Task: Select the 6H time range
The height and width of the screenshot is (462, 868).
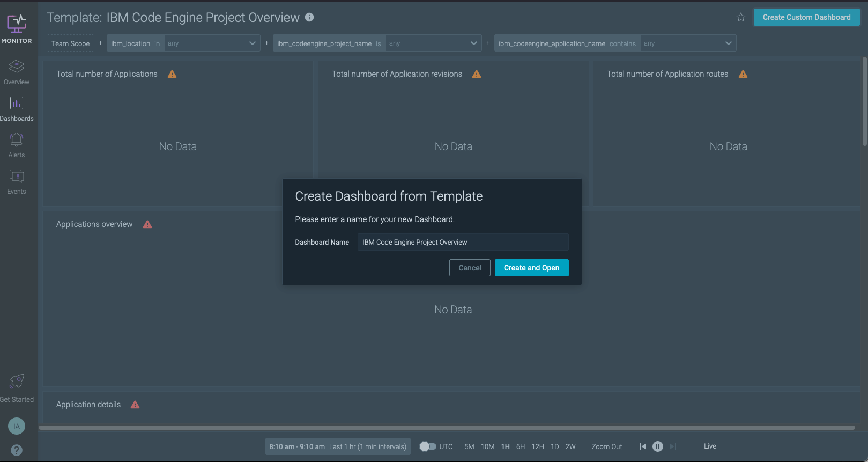Action: pyautogui.click(x=521, y=446)
